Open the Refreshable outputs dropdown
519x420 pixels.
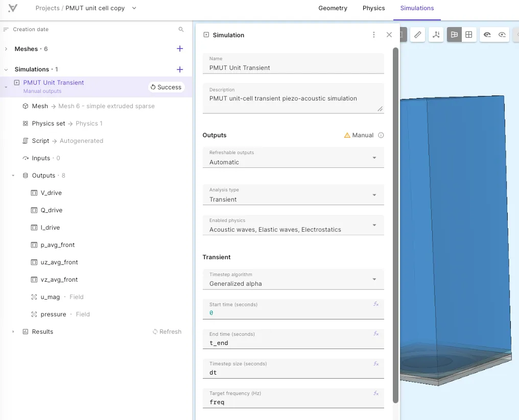tap(293, 157)
